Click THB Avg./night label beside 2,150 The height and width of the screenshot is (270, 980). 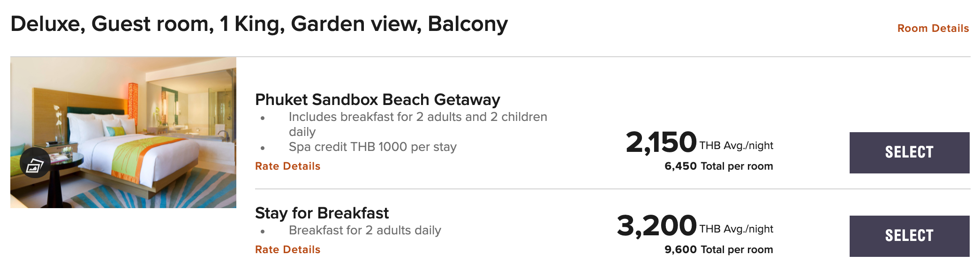pyautogui.click(x=736, y=146)
